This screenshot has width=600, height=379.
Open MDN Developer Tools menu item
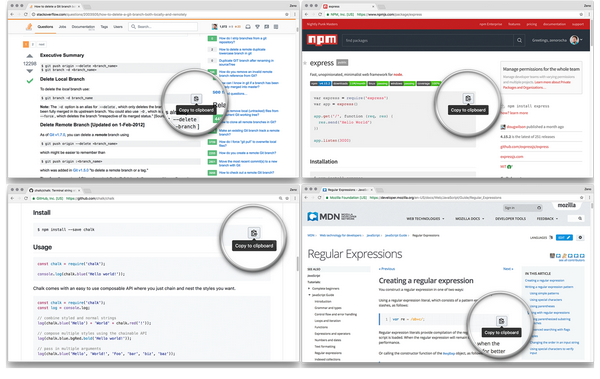(x=510, y=219)
